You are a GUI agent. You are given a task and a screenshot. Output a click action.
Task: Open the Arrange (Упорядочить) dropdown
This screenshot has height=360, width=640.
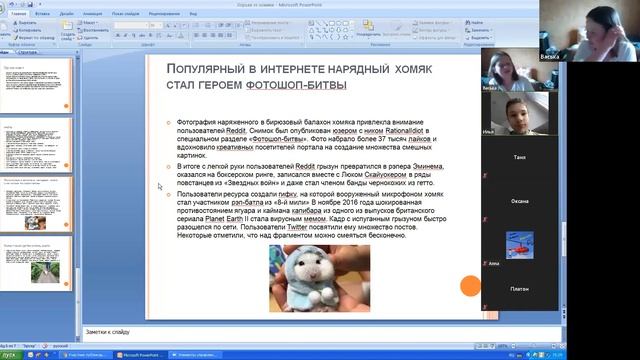369,29
